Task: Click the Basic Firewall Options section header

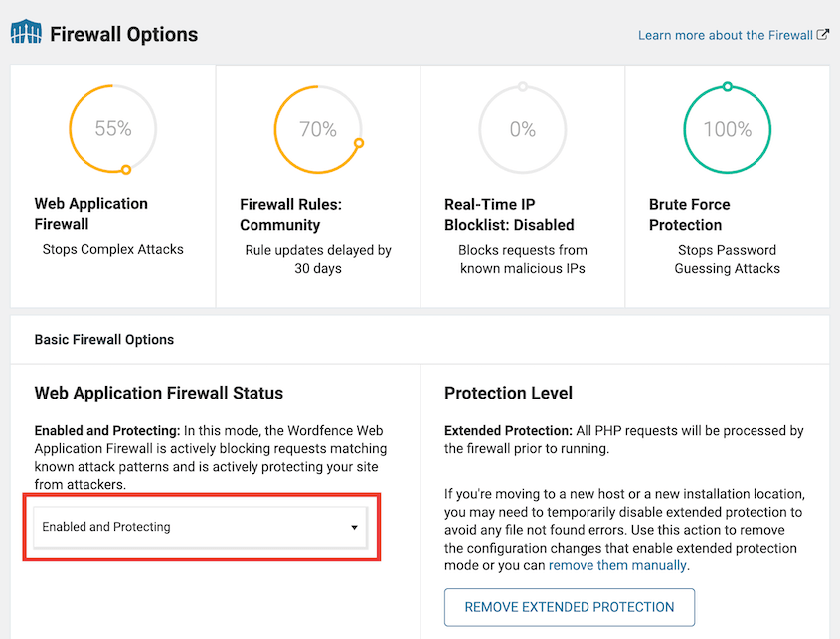Action: point(104,339)
